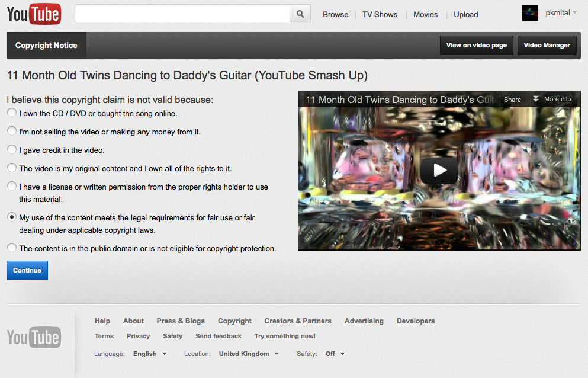588x378 pixels.
Task: Go to Upload in the top navigation
Action: (465, 15)
